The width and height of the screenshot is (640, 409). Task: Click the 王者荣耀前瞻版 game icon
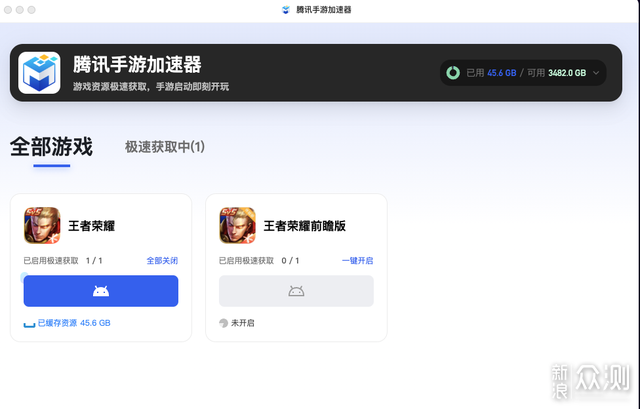(238, 225)
